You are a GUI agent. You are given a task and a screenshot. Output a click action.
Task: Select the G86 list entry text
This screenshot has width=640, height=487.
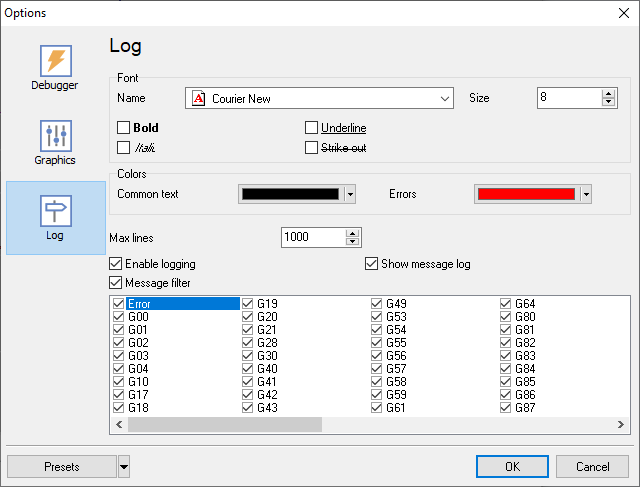click(525, 394)
